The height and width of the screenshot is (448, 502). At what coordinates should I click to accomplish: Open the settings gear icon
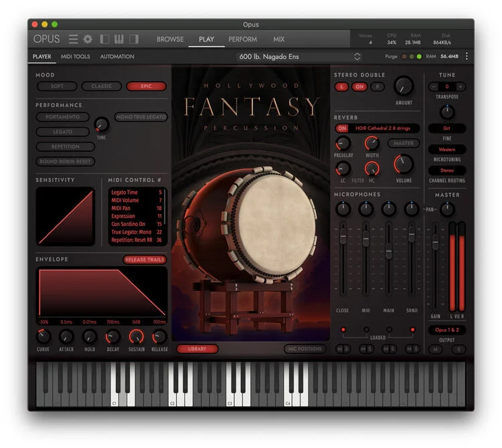(x=88, y=39)
